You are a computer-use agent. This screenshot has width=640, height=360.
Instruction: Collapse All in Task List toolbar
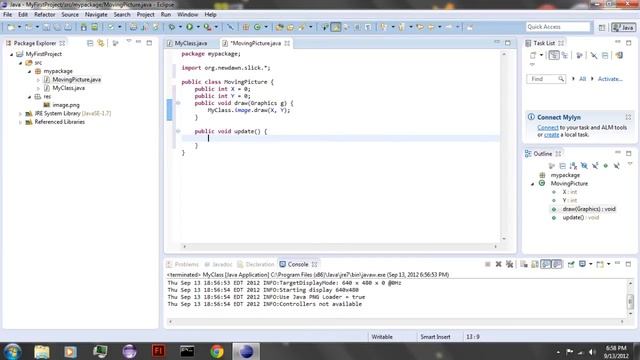point(605,55)
